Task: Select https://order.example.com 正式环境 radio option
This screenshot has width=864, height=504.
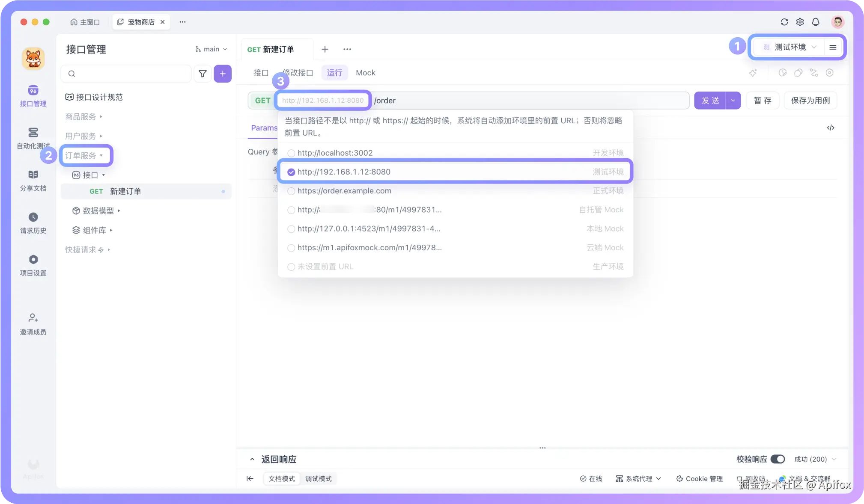Action: point(291,191)
